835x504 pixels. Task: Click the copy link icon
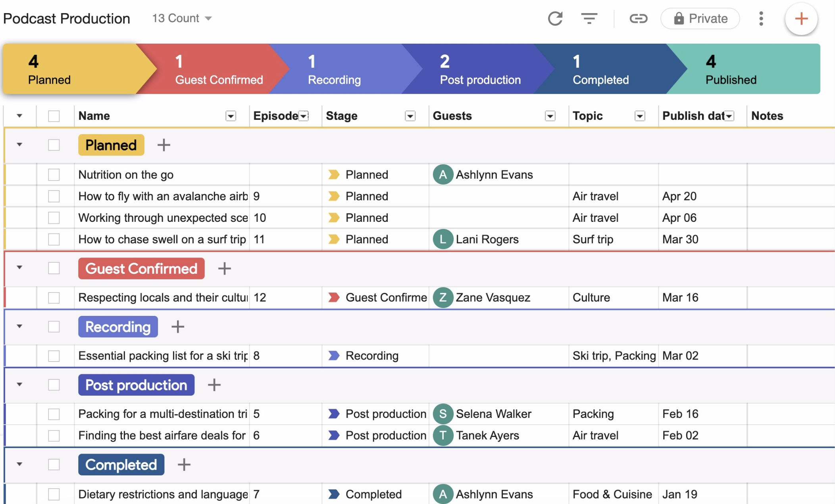coord(639,19)
